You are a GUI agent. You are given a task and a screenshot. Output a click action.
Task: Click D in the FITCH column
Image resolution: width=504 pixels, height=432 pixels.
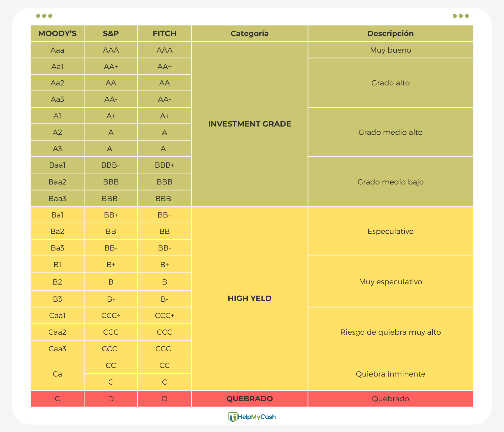(165, 398)
